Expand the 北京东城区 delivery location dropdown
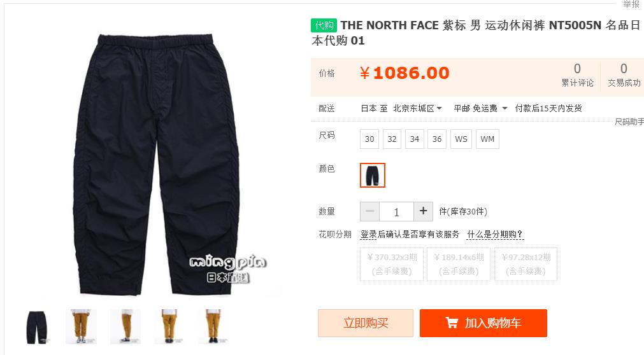Image resolution: width=644 pixels, height=355 pixels. click(x=417, y=108)
